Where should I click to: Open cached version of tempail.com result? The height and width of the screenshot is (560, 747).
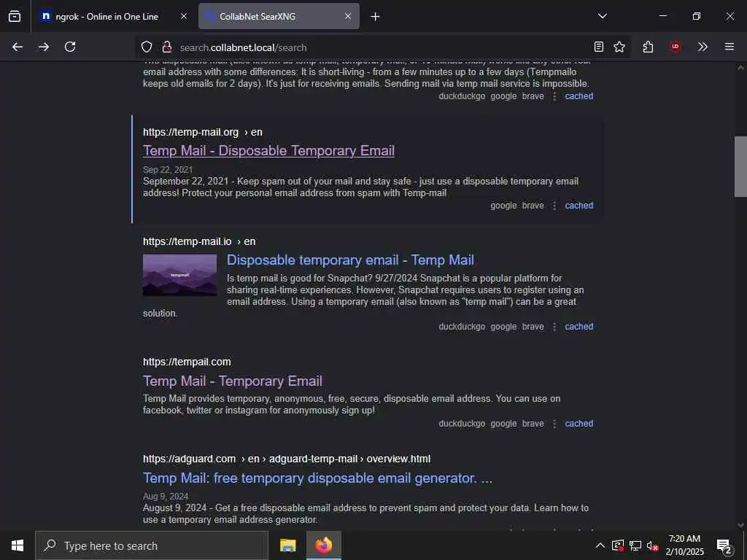coord(578,424)
